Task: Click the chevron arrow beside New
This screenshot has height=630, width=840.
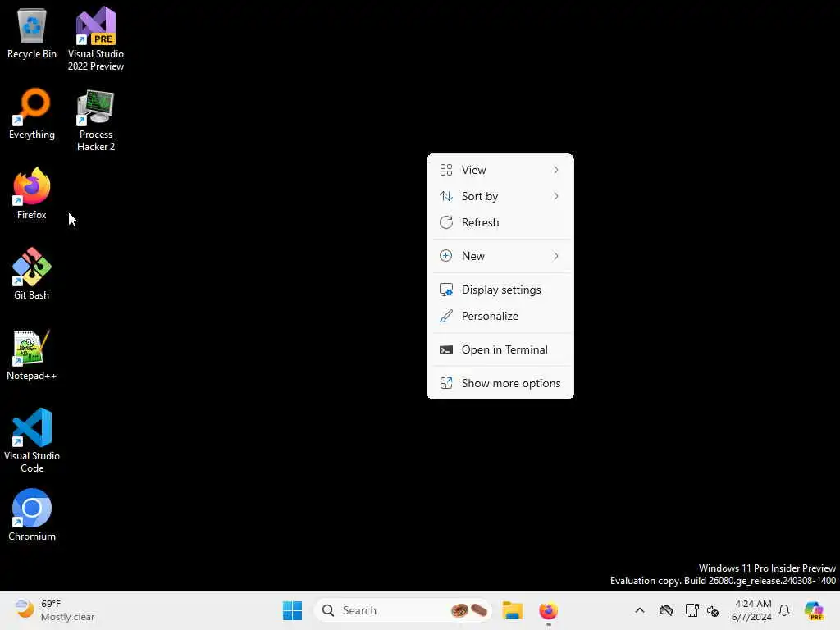Action: 556,256
